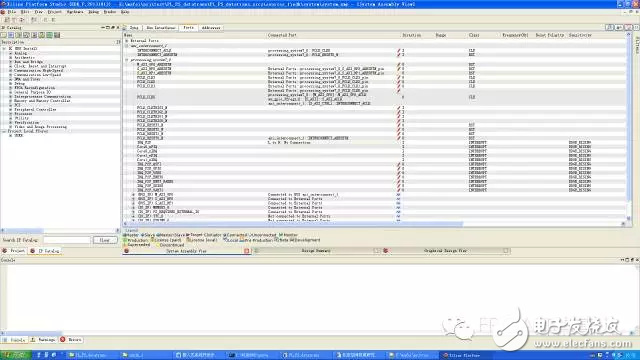Select the Communication High-Speed category
The image size is (640, 360).
[38, 71]
